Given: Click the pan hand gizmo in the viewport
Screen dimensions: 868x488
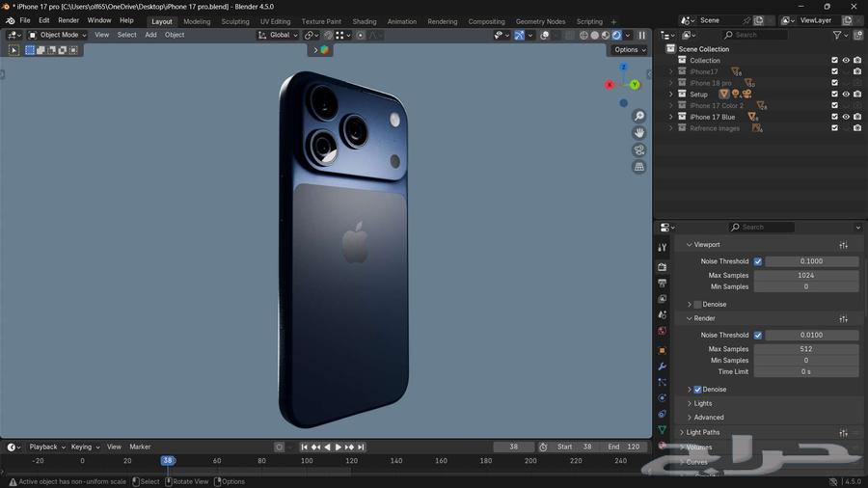Looking at the screenshot, I should pyautogui.click(x=638, y=133).
